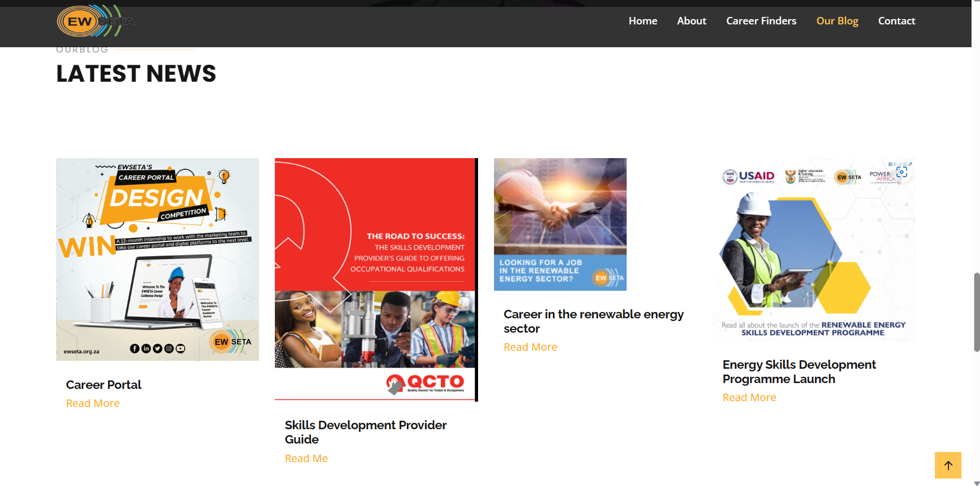The image size is (980, 486).
Task: Select Our Blog in the navigation bar
Action: pyautogui.click(x=837, y=21)
